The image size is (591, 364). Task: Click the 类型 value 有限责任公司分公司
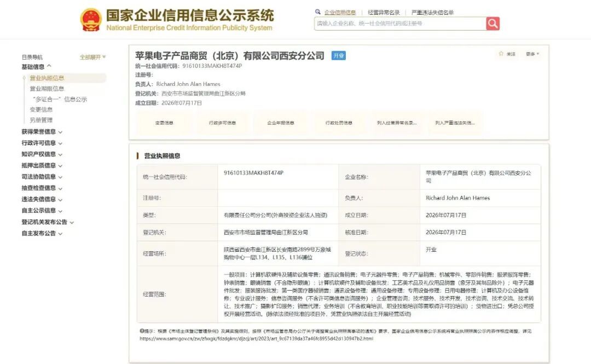pos(275,215)
